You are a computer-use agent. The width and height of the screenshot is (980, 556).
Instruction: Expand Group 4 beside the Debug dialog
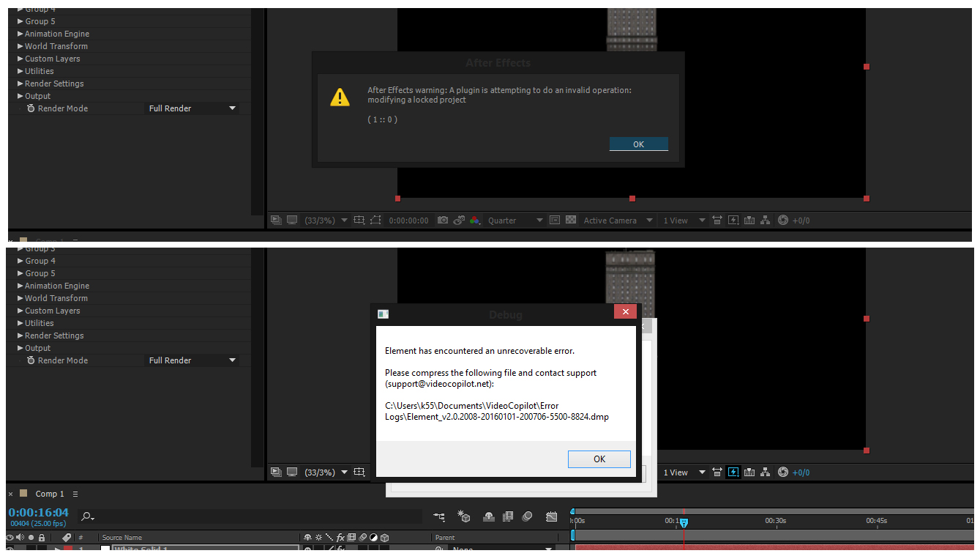(x=20, y=261)
